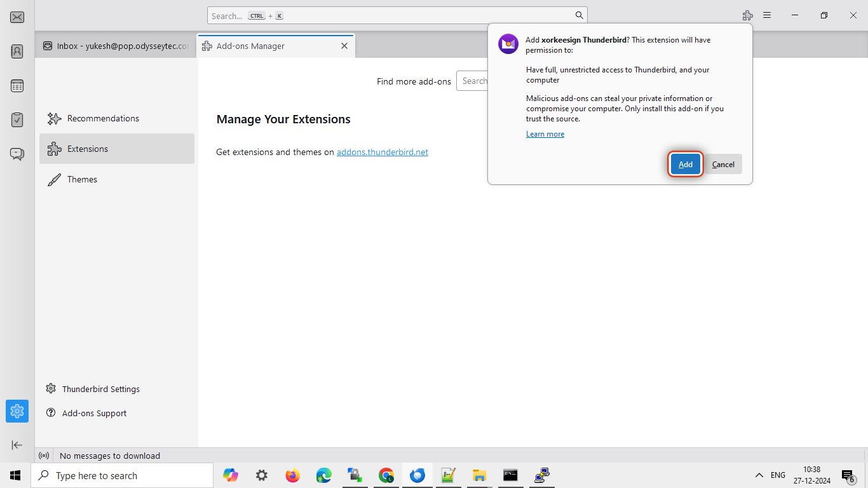Switch to Command Prompt in taskbar
Image resolution: width=868 pixels, height=488 pixels.
pos(510,475)
